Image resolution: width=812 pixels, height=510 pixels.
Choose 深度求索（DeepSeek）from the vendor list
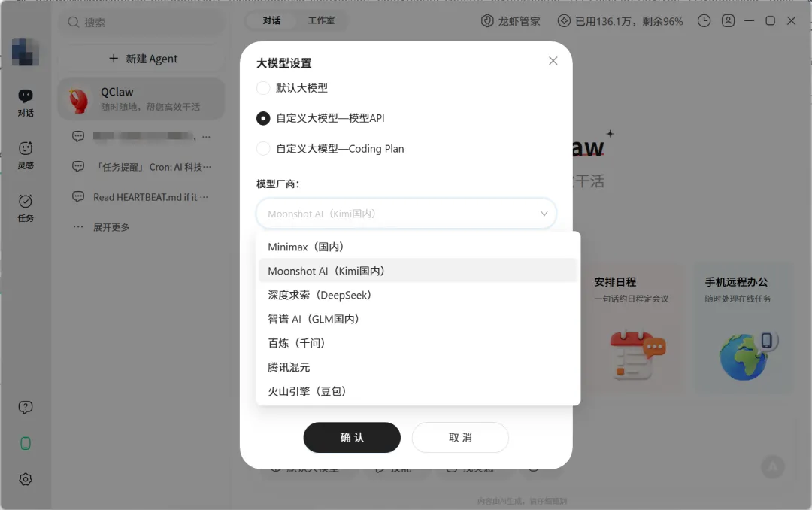pos(418,295)
